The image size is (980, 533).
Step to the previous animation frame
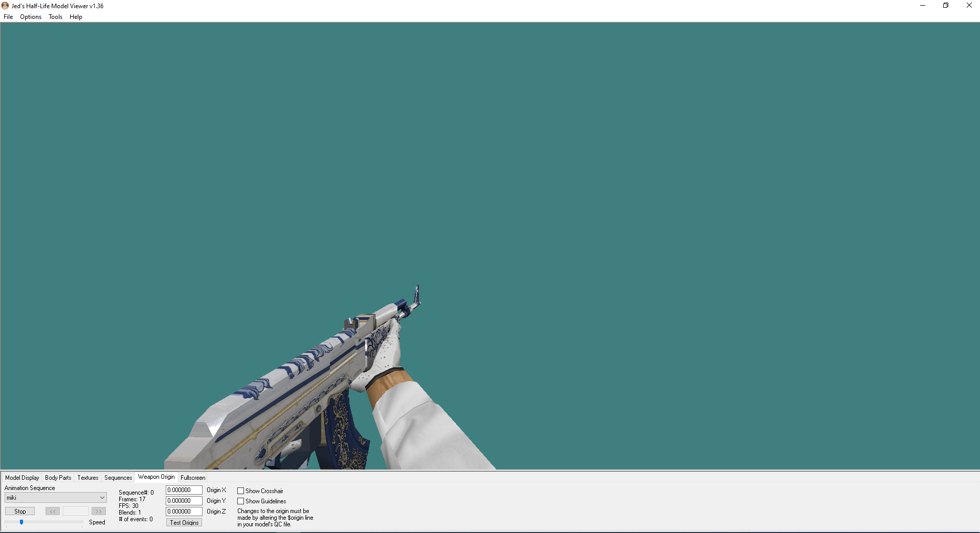coord(53,512)
